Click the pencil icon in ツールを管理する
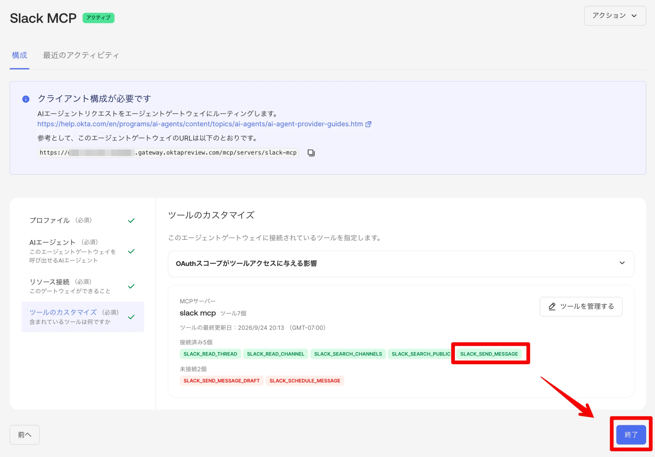 pos(552,307)
